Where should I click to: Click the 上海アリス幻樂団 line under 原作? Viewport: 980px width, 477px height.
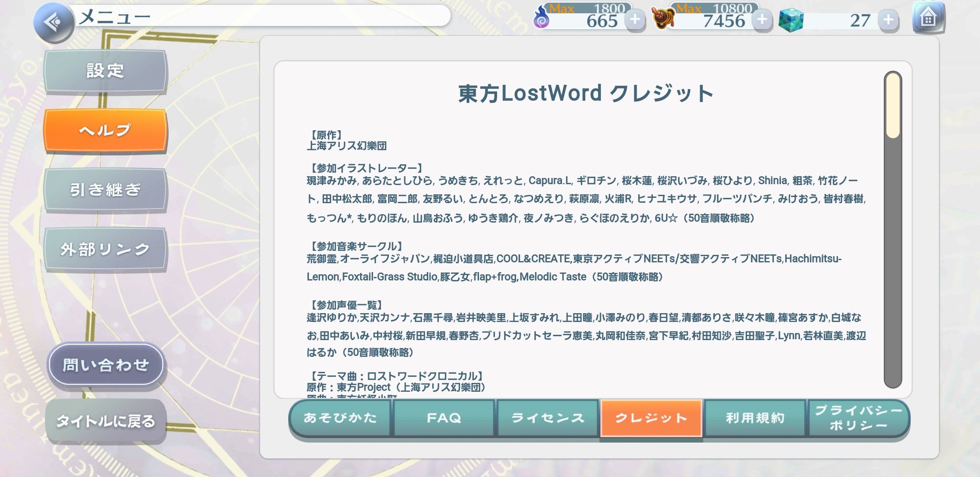tap(346, 146)
